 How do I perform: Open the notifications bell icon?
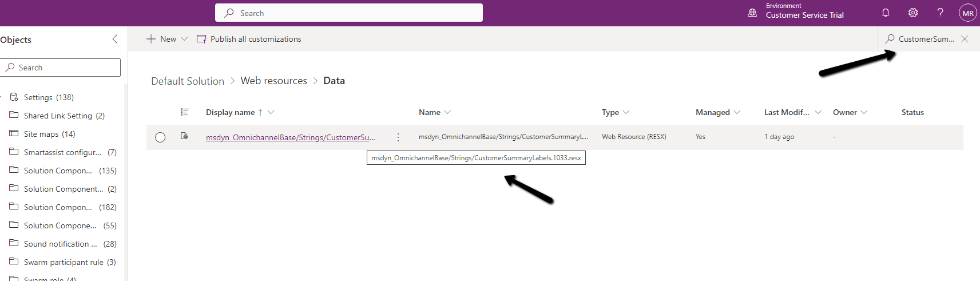pyautogui.click(x=885, y=13)
